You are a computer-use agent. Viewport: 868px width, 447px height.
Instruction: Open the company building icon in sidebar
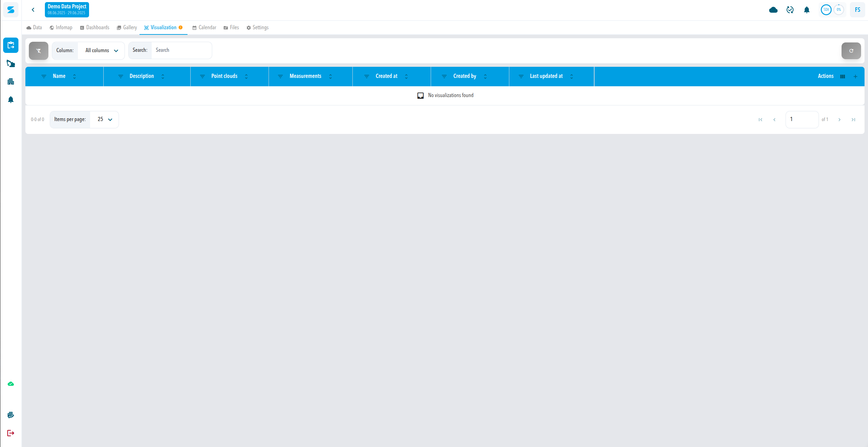point(11,81)
